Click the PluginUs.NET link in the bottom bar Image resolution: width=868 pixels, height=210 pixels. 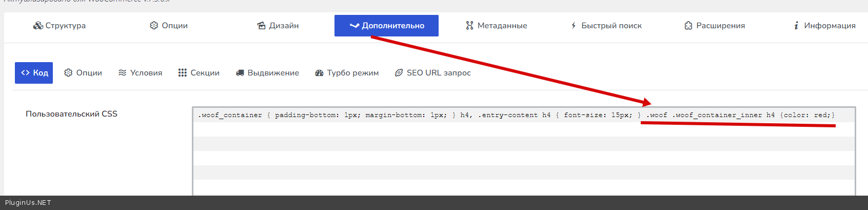[x=28, y=203]
